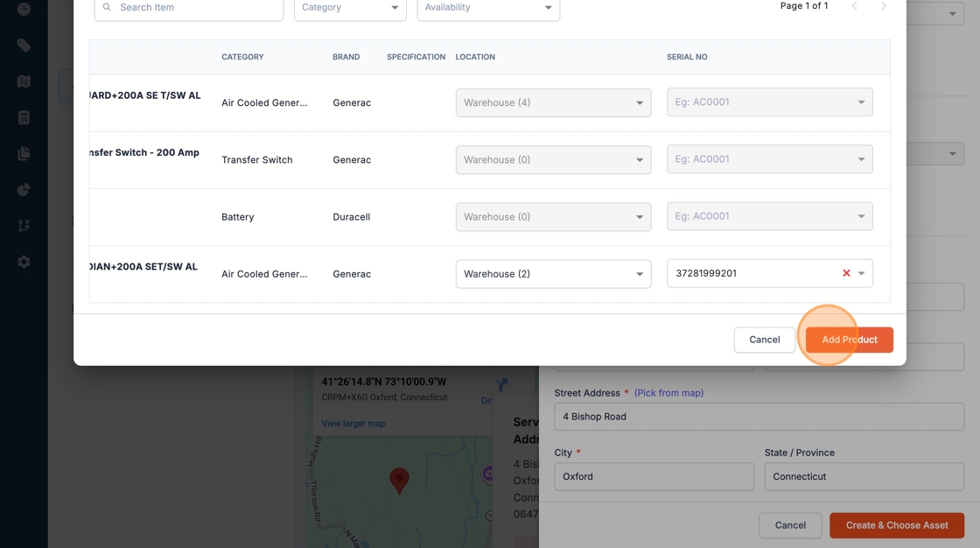Click the Pick from map link

(668, 393)
